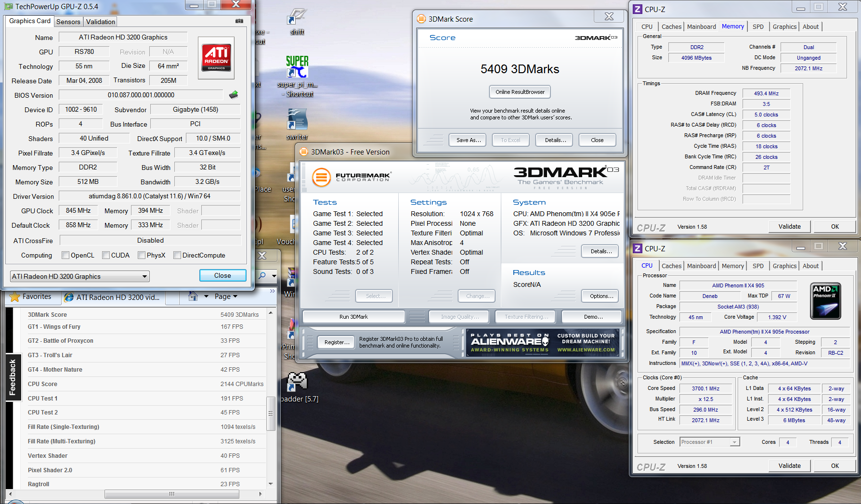Viewport: 861px width, 504px height.
Task: Expand the Home button dropdown arrow in browser
Action: (x=207, y=297)
